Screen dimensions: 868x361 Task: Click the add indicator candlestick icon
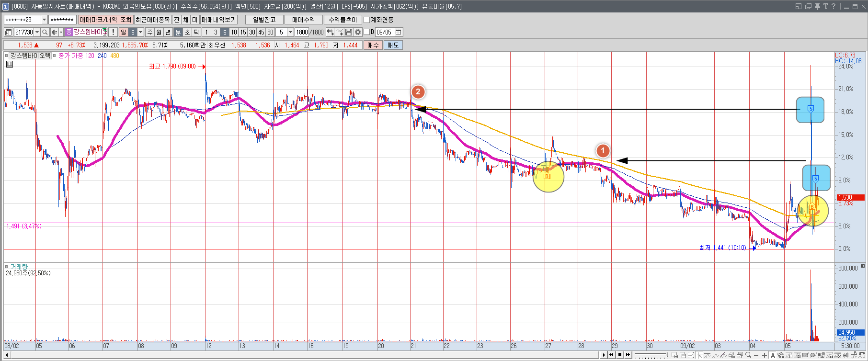[330, 32]
